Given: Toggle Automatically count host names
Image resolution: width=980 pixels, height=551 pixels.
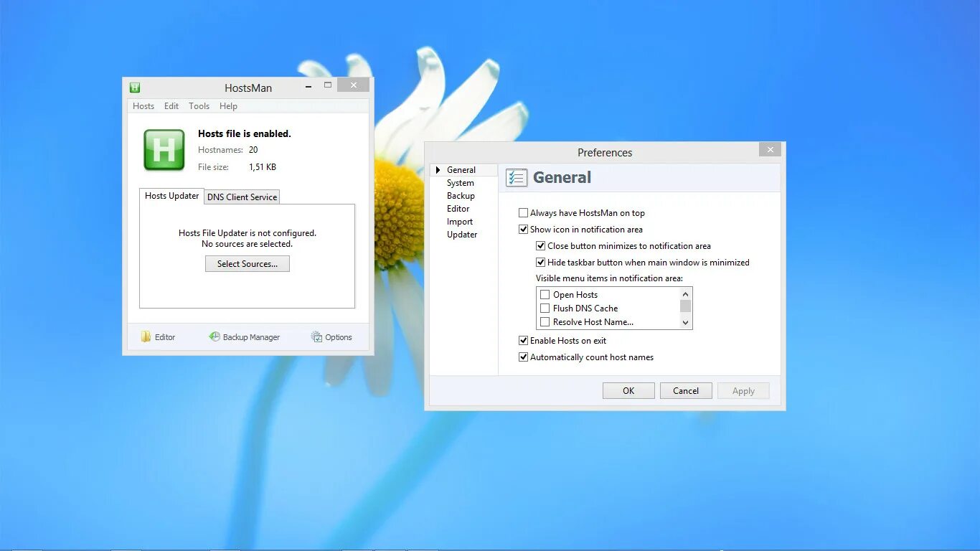Looking at the screenshot, I should pos(524,357).
